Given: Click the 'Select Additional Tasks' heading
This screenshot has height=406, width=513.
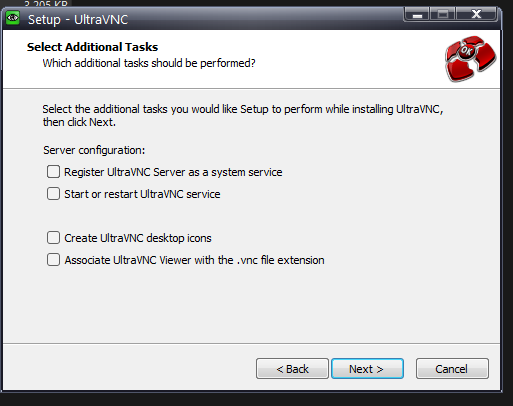Looking at the screenshot, I should tap(92, 47).
